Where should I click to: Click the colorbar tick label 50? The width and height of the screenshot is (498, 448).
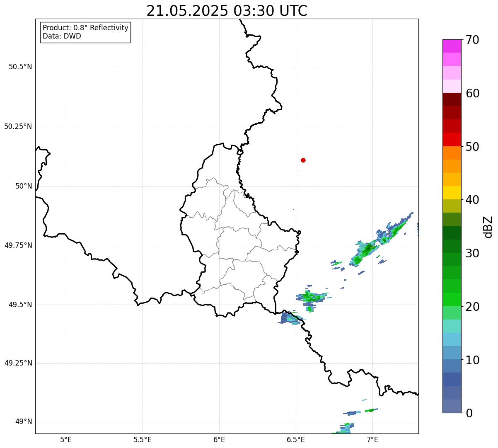coord(472,147)
